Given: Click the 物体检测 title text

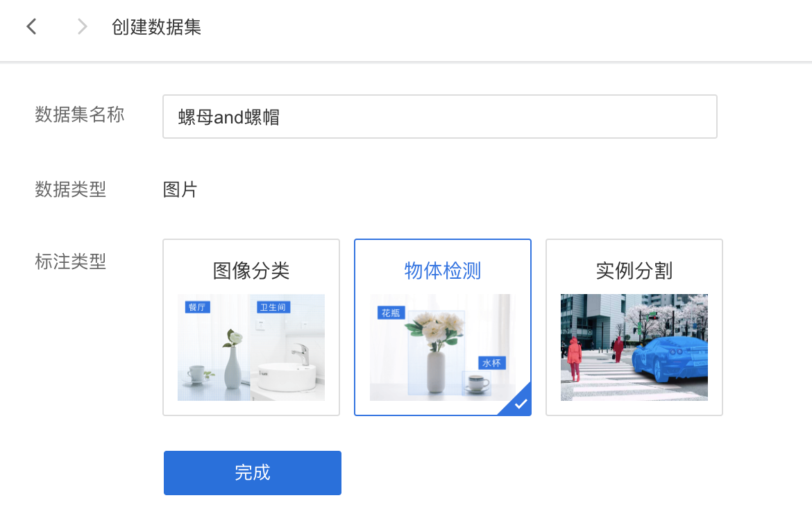Looking at the screenshot, I should 443,270.
